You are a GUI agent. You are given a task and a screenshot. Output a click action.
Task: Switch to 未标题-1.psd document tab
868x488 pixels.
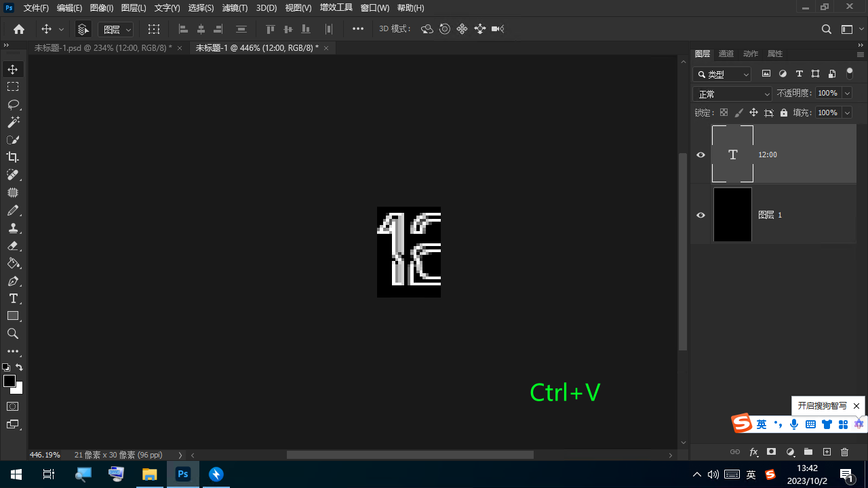102,48
